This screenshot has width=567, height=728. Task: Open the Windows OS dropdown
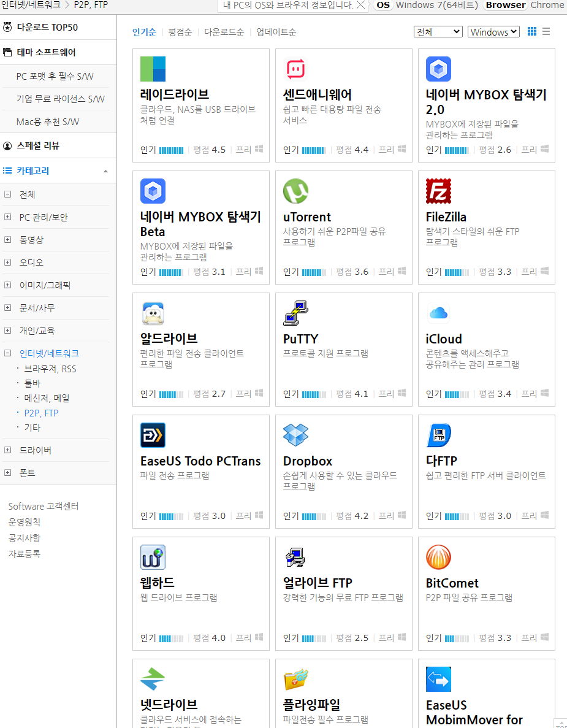click(x=493, y=31)
